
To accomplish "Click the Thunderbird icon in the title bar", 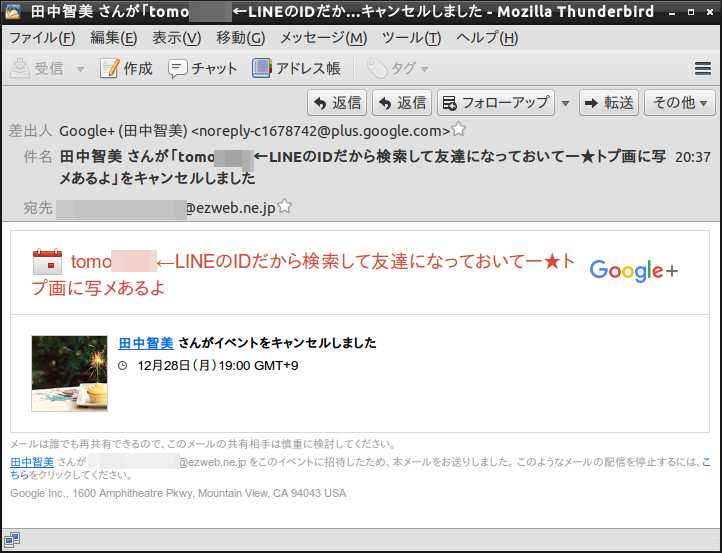I will 13,12.
